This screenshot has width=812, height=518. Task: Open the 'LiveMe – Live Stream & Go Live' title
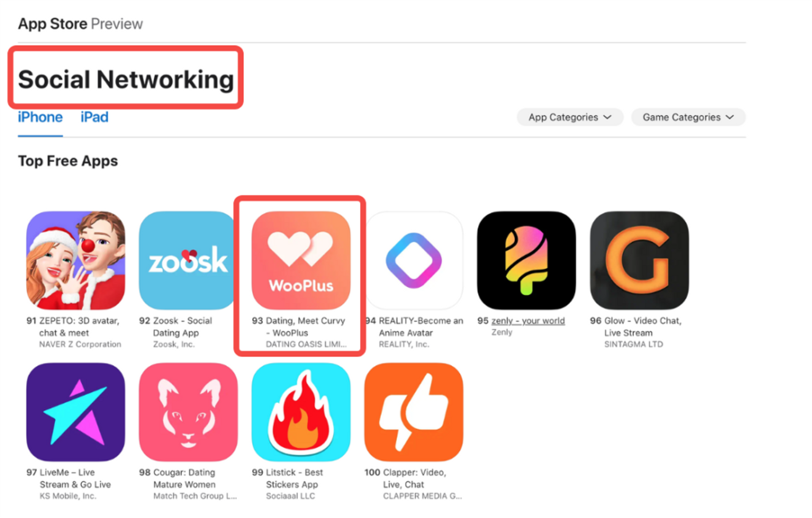coord(75,478)
